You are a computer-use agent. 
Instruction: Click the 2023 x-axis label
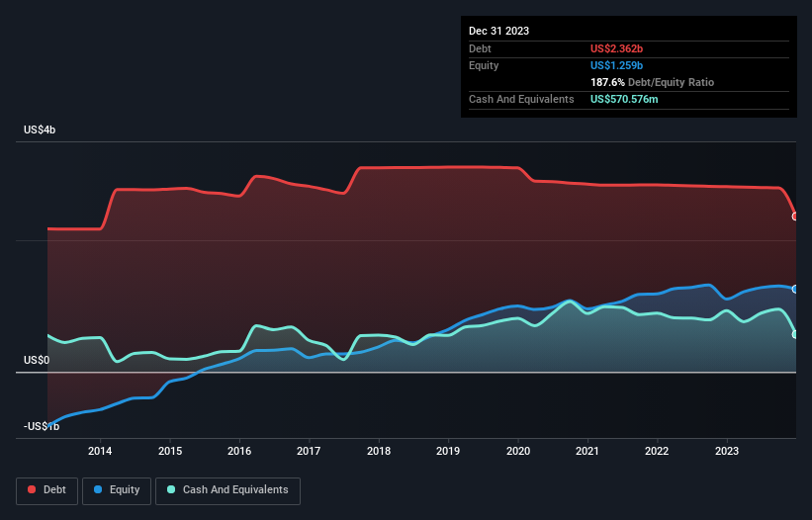coord(727,451)
